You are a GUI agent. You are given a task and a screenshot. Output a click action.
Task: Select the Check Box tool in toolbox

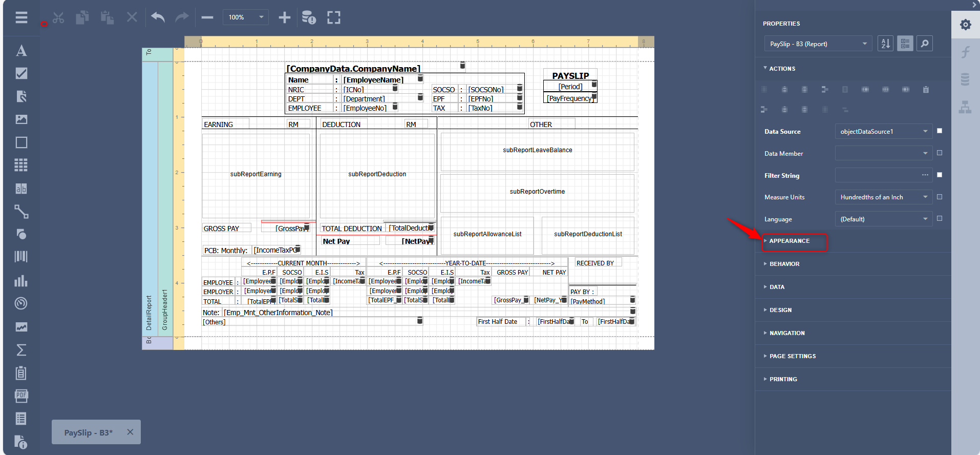(x=21, y=73)
